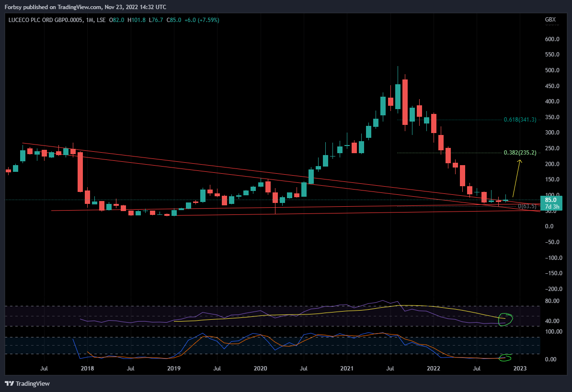
Task: Select the close value C85.0
Action: coord(173,20)
